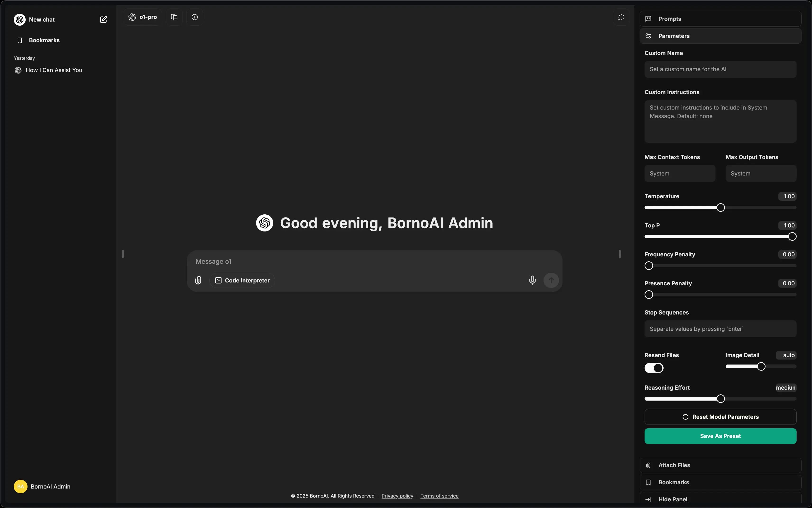Expand the Prompts panel section
Screen dimensions: 812x508
720,19
